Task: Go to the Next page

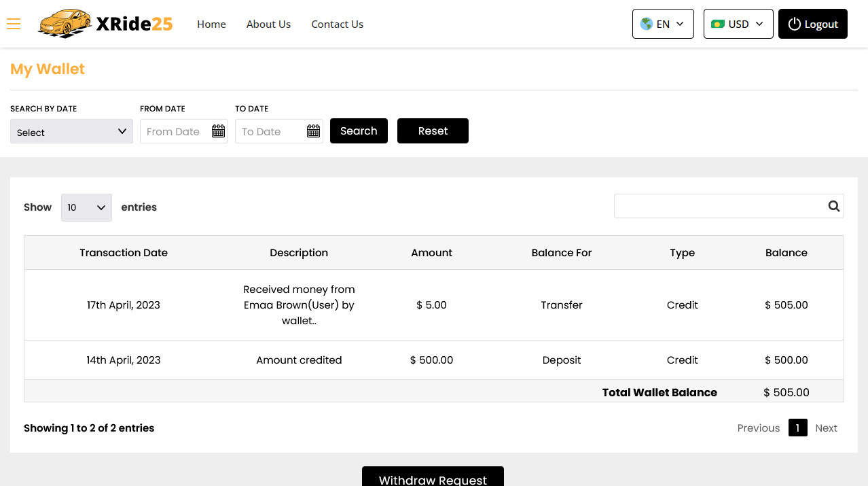Action: coord(826,428)
